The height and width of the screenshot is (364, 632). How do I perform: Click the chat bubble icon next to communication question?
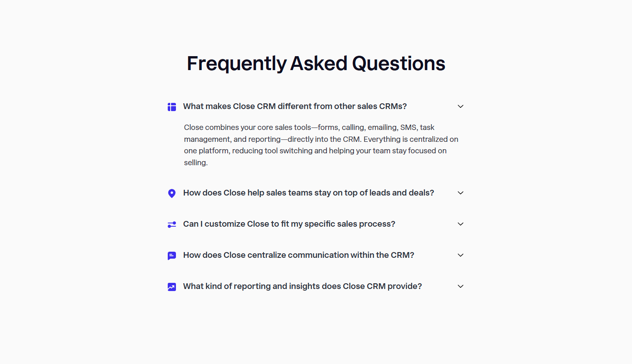coord(172,255)
